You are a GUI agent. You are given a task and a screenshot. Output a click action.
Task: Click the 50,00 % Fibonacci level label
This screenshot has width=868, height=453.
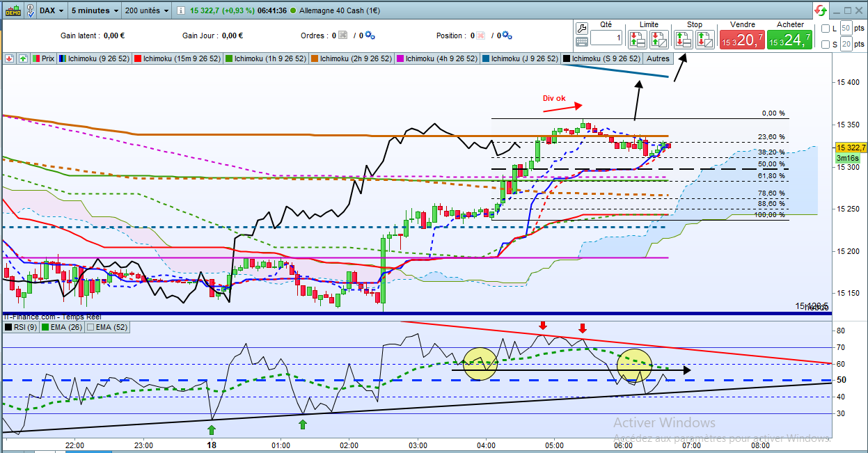point(772,164)
